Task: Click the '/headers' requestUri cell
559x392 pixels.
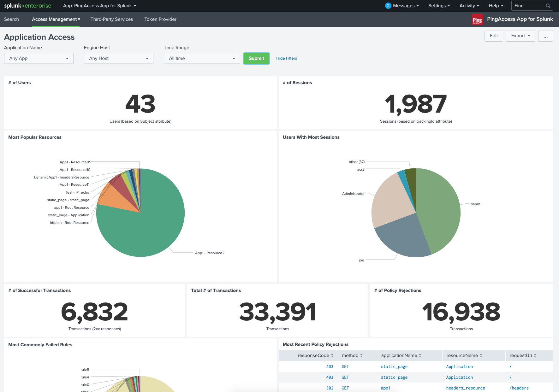Action: [519, 388]
